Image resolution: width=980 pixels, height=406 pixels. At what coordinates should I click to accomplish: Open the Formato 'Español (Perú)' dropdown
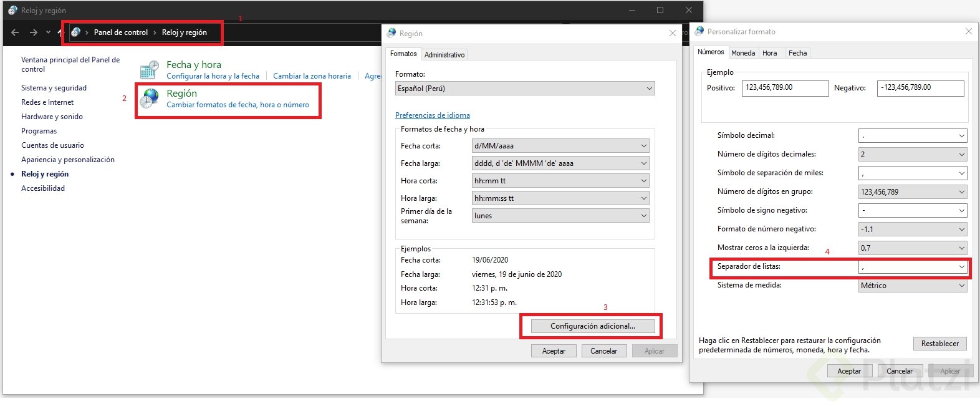pyautogui.click(x=525, y=89)
